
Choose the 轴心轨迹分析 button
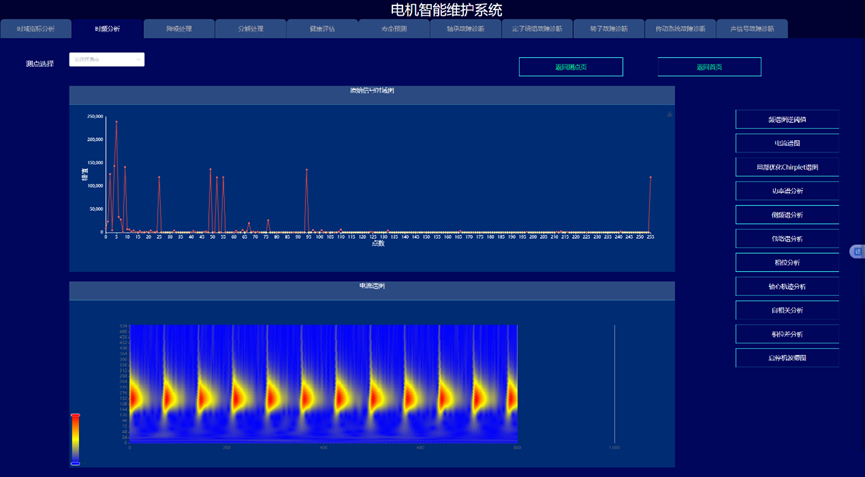[x=787, y=287]
